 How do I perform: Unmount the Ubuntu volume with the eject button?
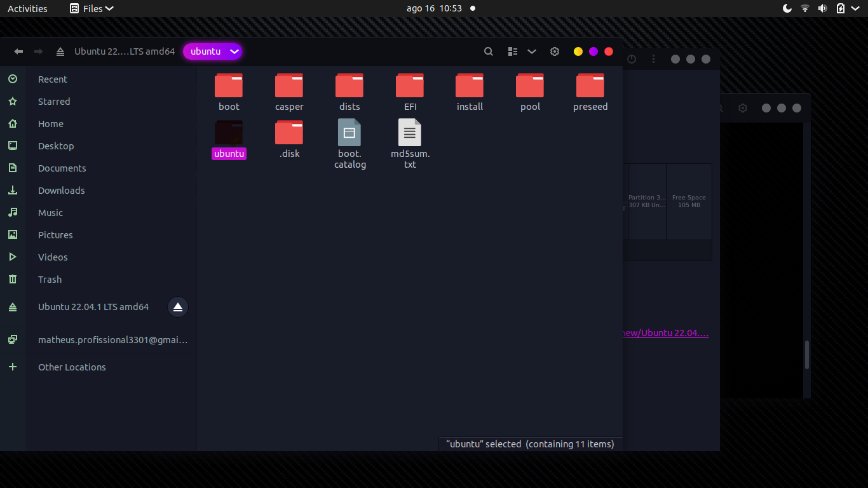(178, 307)
